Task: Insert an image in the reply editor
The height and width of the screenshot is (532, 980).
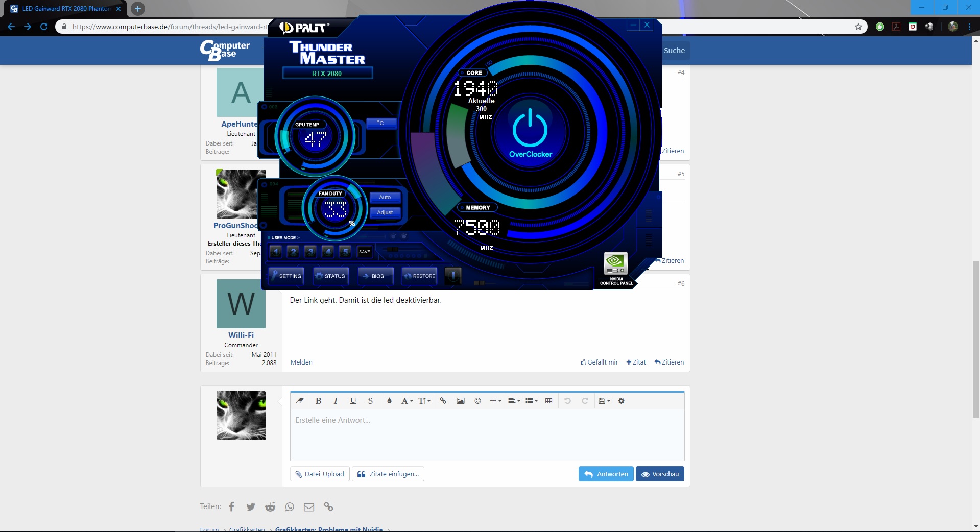Action: coord(461,401)
